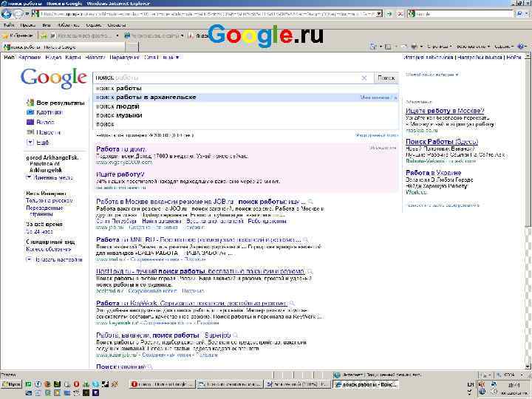Image resolution: width=532 pixels, height=399 pixels.
Task: Open Избранное favorites star button
Action: (x=18, y=35)
